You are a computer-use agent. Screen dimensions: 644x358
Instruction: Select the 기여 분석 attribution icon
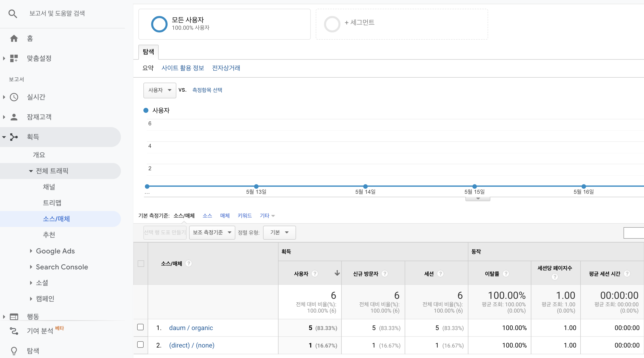click(x=14, y=331)
